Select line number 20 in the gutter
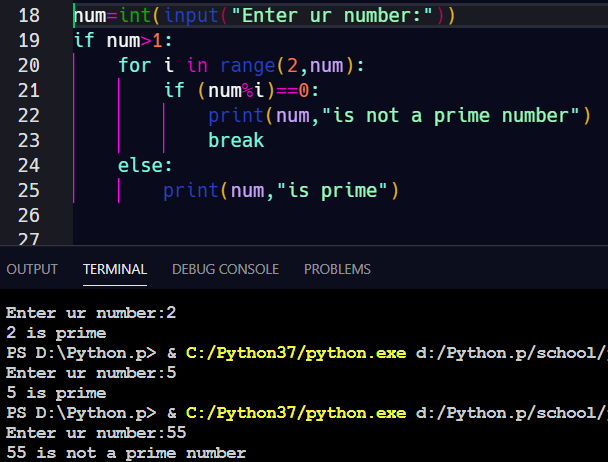The height and width of the screenshot is (462, 608). pyautogui.click(x=28, y=65)
